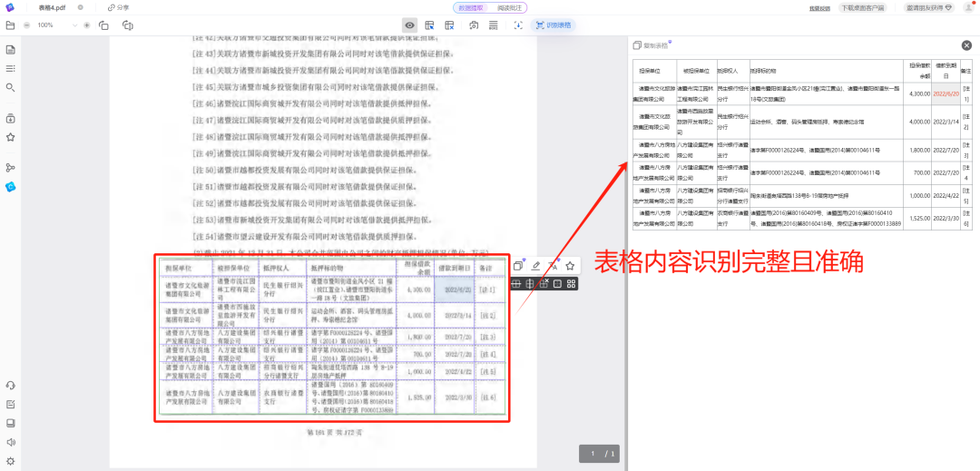Click the download-box icon in left sidebar
This screenshot has width=980, height=471.
pos(10,118)
